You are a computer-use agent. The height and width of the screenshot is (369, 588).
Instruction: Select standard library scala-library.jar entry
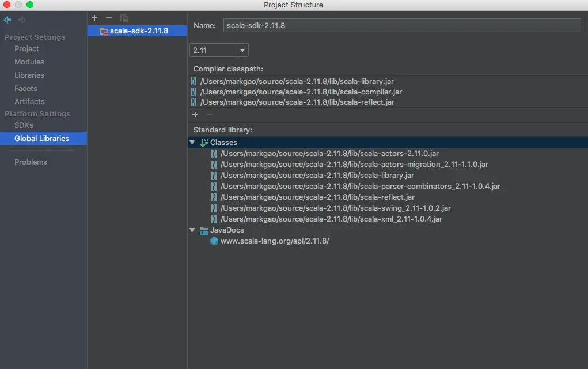[317, 175]
